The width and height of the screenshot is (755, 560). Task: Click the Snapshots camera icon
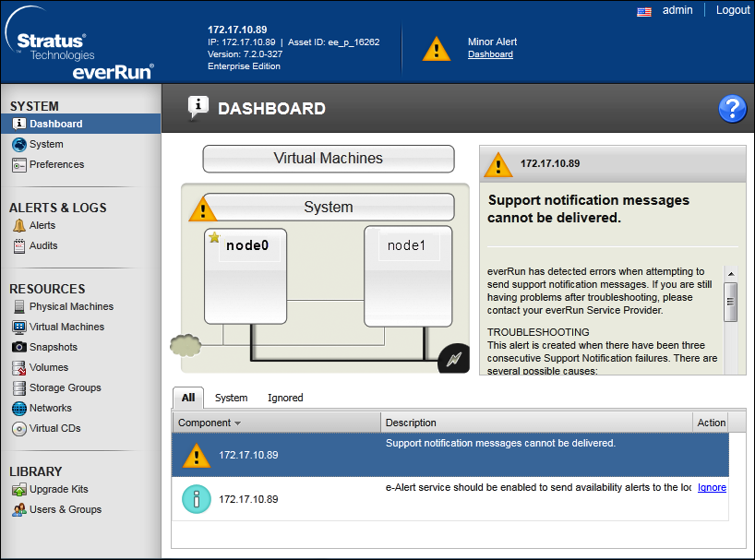19,347
